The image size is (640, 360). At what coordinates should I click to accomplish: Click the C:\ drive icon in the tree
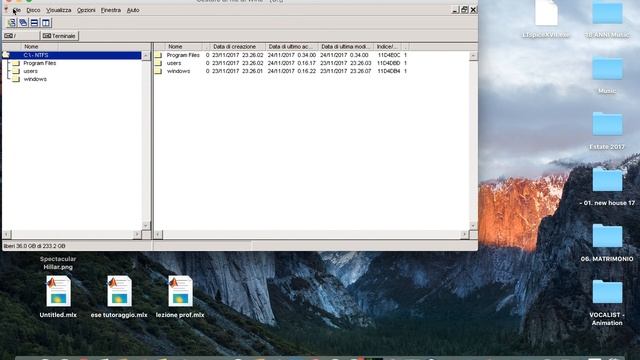pos(6,55)
